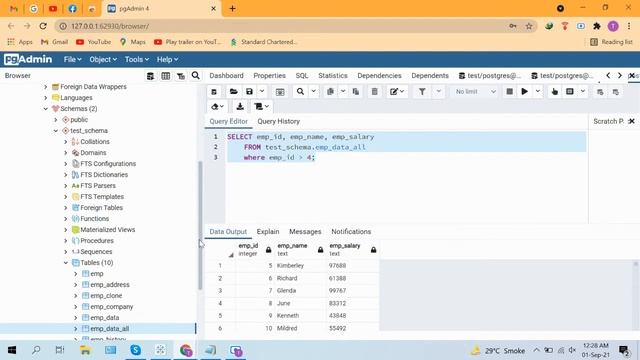The image size is (640, 360).
Task: Switch to the SQL tab
Action: [302, 76]
